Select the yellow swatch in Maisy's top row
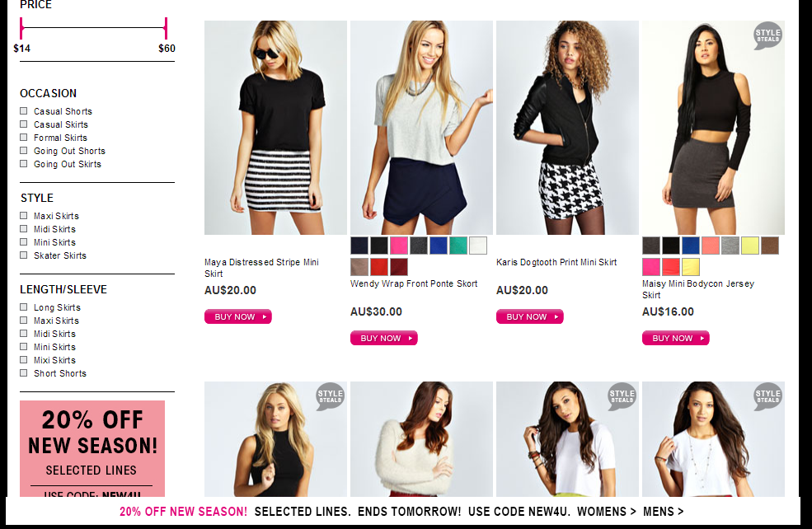Viewport: 812px width, 529px height. click(750, 246)
